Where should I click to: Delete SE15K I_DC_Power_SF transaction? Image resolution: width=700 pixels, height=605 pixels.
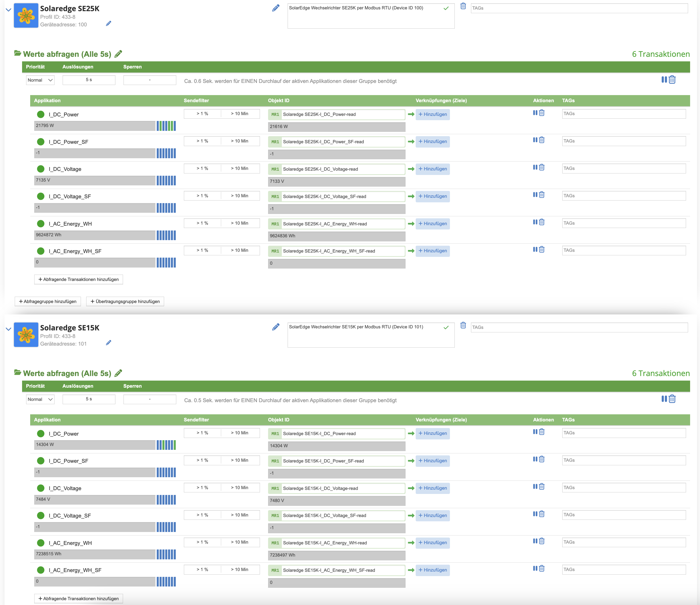[542, 459]
